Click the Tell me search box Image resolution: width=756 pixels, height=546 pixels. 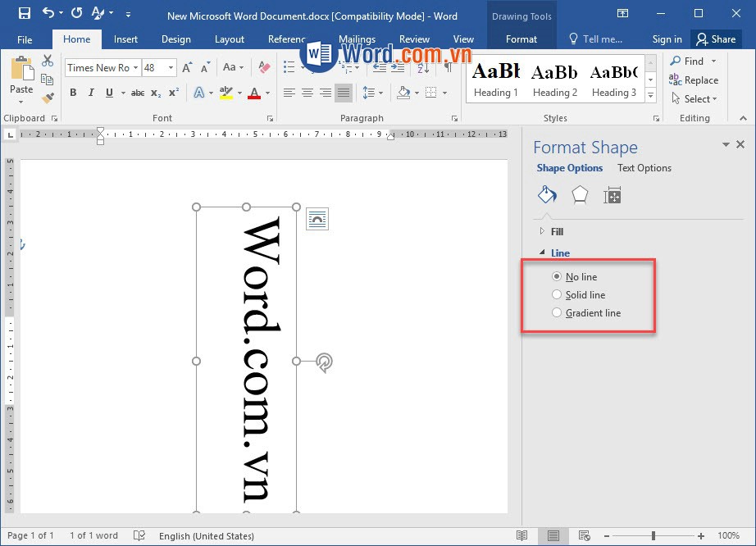(x=596, y=39)
